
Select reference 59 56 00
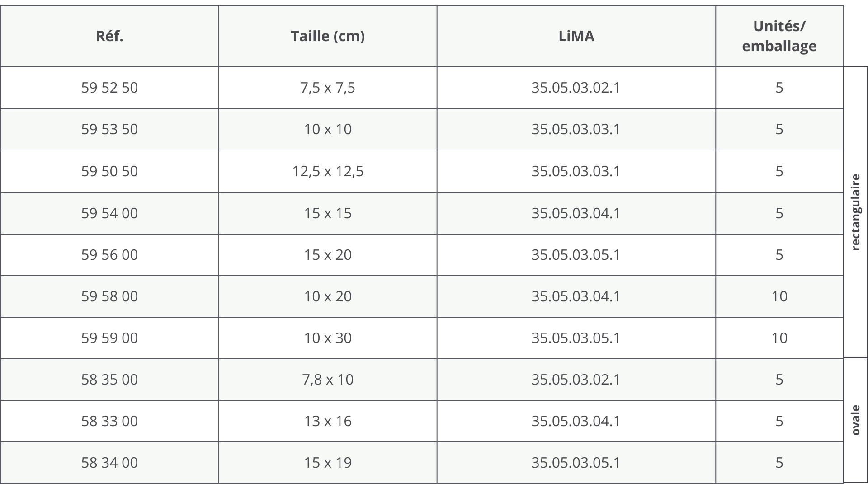pyautogui.click(x=109, y=255)
